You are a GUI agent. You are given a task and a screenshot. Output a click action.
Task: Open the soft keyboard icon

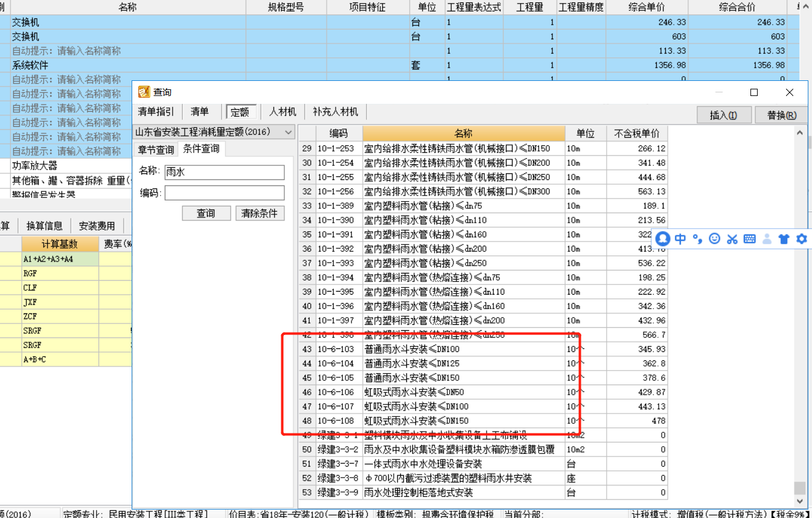[x=750, y=238]
